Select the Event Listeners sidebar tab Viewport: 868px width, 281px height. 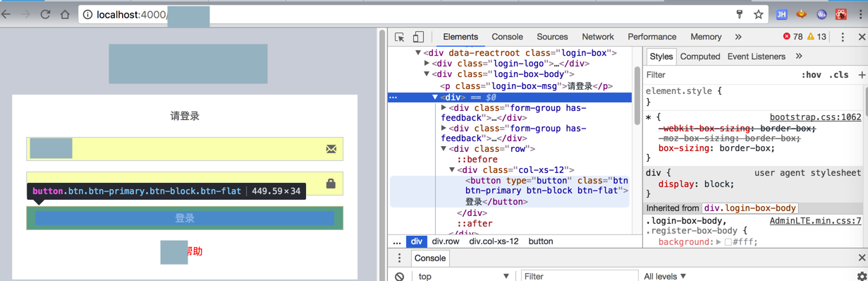click(x=757, y=56)
